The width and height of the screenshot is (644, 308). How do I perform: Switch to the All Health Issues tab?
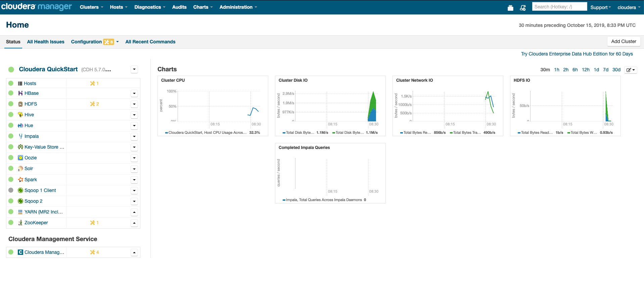pyautogui.click(x=45, y=42)
